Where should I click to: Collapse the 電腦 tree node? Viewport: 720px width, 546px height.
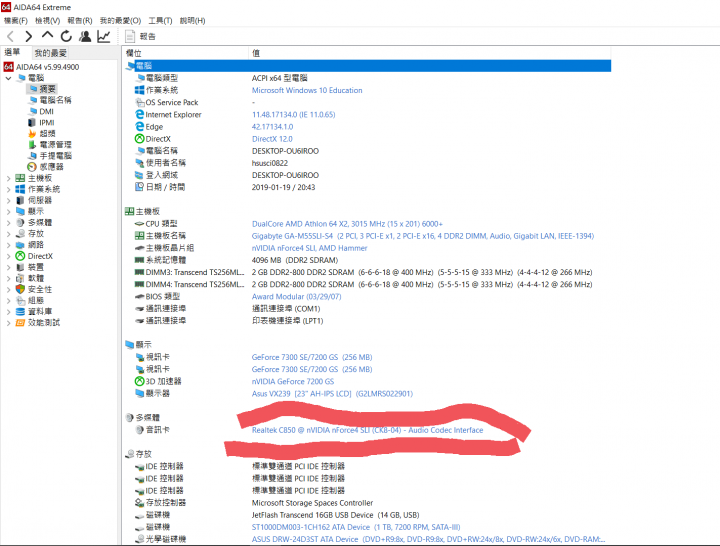(x=8, y=78)
